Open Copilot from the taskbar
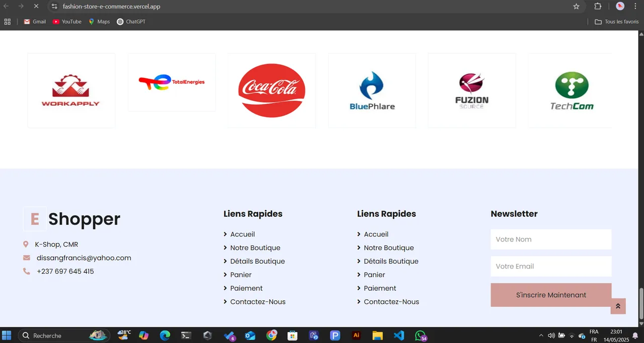This screenshot has width=644, height=343. [x=144, y=335]
